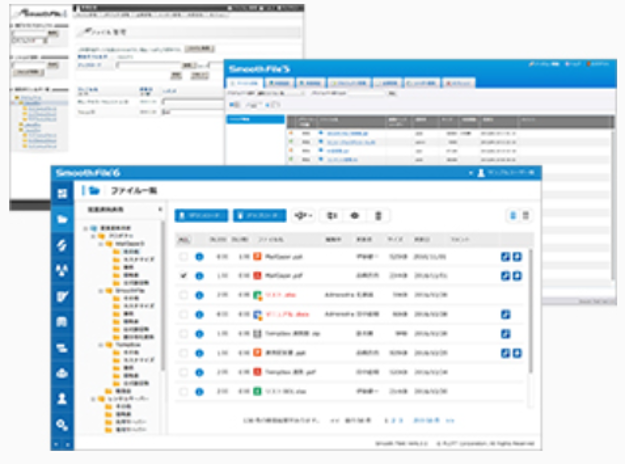Viewport: 625px width, 464px height.
Task: Open dropdown arrow left of user avatar
Action: click(471, 173)
